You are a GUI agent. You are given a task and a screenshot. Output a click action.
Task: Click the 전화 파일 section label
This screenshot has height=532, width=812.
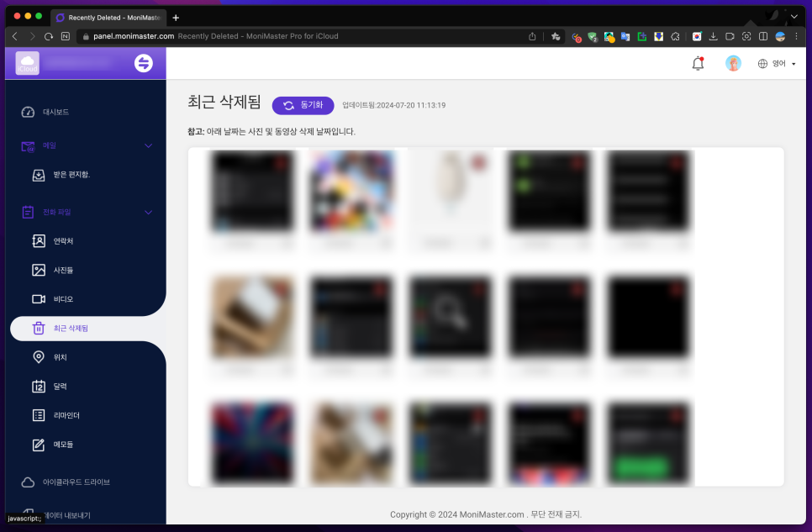(x=56, y=212)
